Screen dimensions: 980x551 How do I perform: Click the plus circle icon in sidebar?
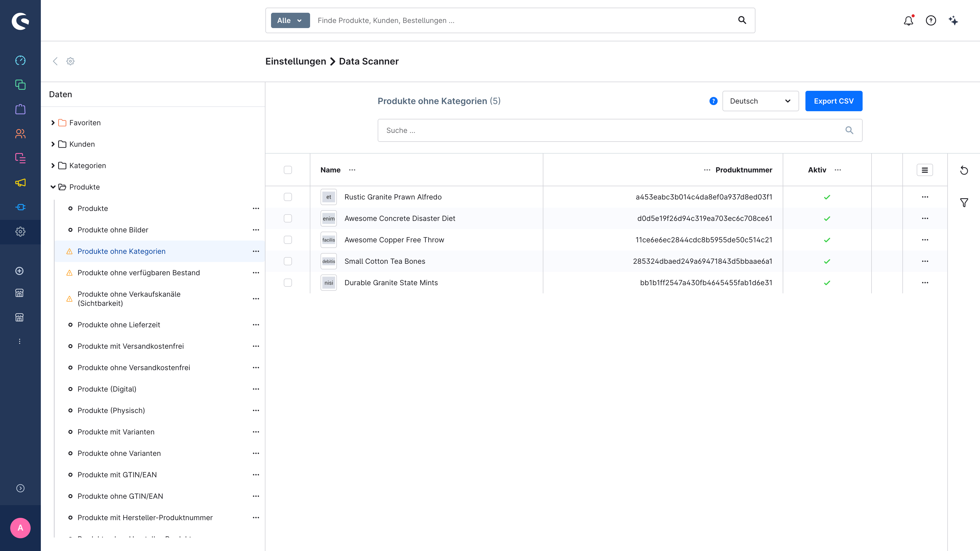[19, 271]
